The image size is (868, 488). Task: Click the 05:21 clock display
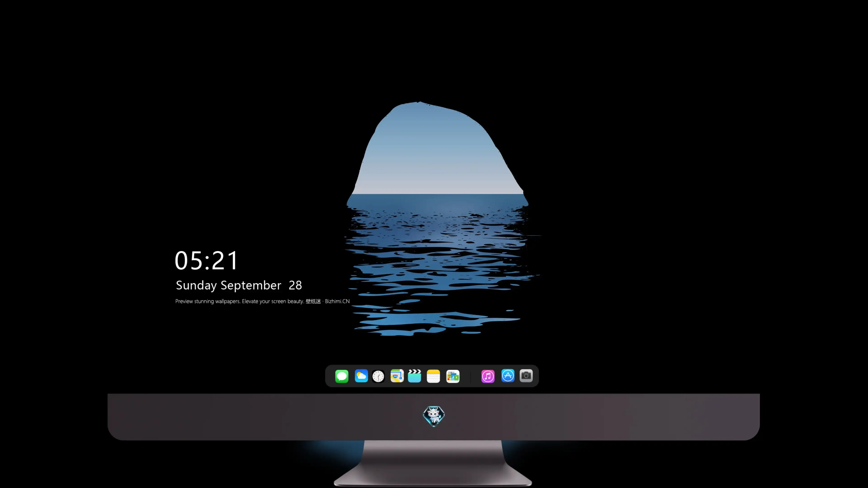(x=206, y=261)
